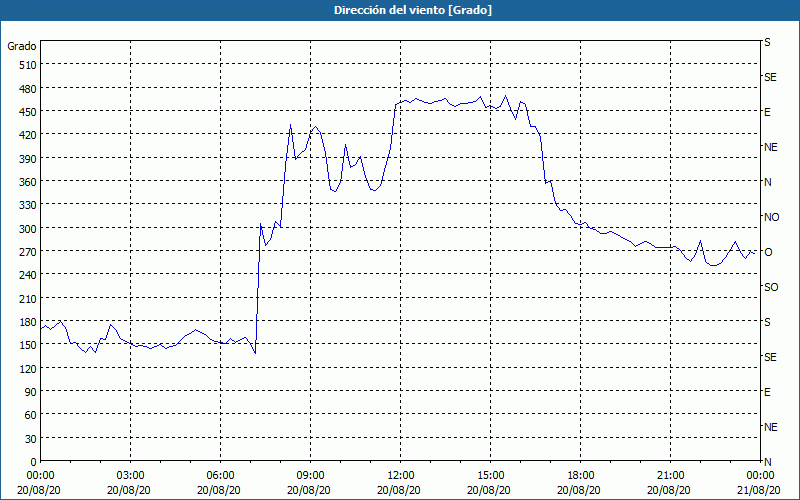Click the 360 degree axis label
This screenshot has height=500, width=800.
click(28, 182)
